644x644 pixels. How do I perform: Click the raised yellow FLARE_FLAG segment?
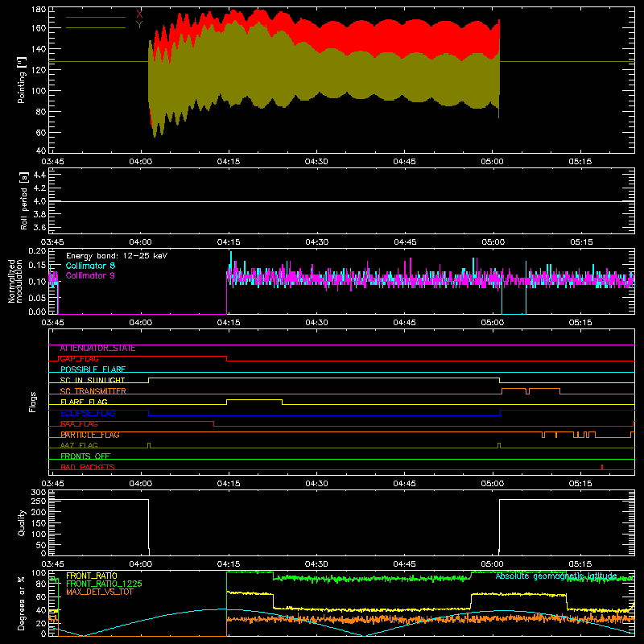[x=254, y=399]
